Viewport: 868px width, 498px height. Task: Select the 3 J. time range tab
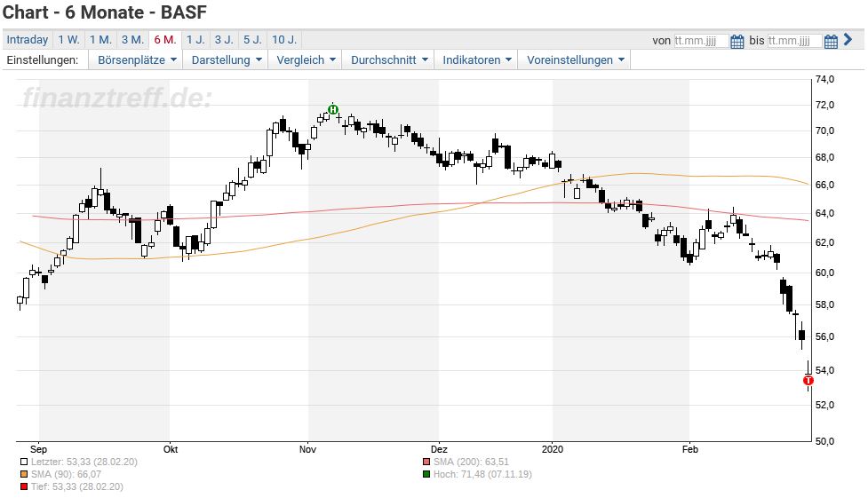tap(224, 40)
